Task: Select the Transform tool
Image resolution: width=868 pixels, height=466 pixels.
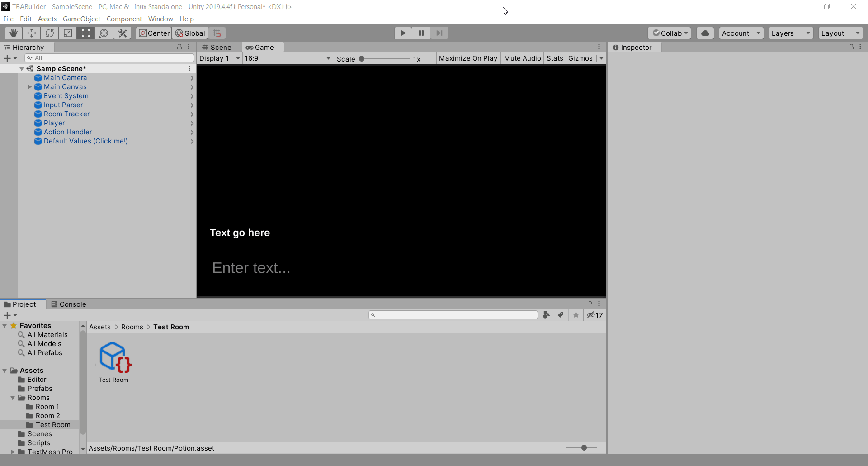Action: (104, 33)
